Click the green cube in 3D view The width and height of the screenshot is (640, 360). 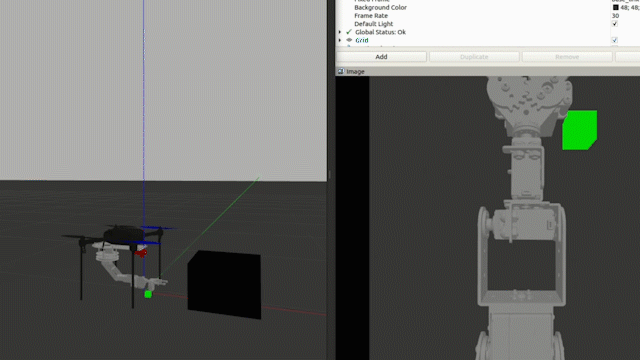click(x=148, y=294)
